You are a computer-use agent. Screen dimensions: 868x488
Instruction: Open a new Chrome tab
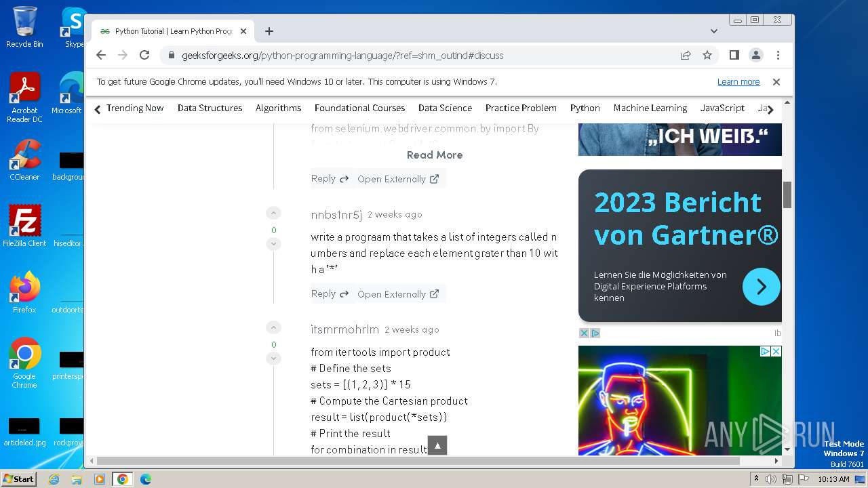(x=269, y=31)
